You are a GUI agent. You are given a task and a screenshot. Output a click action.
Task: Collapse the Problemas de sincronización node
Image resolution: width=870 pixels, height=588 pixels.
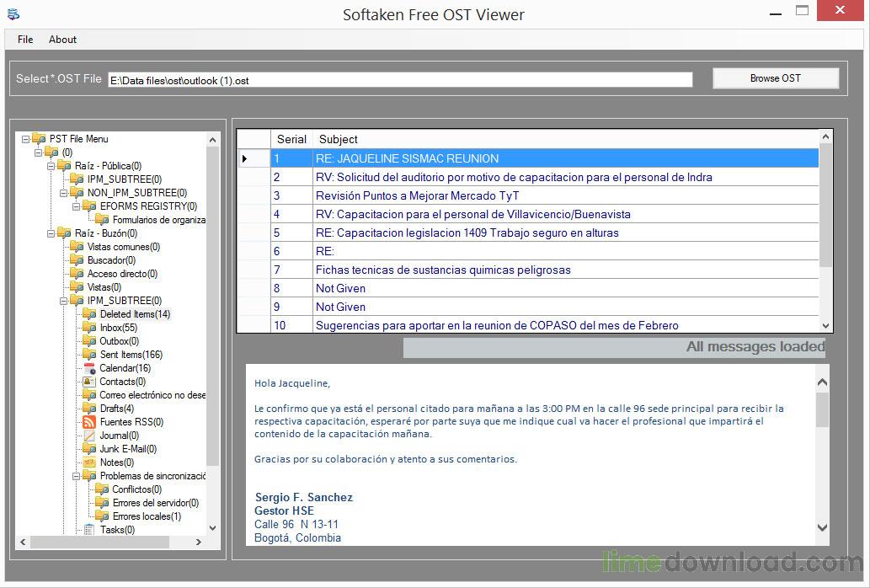tap(77, 476)
